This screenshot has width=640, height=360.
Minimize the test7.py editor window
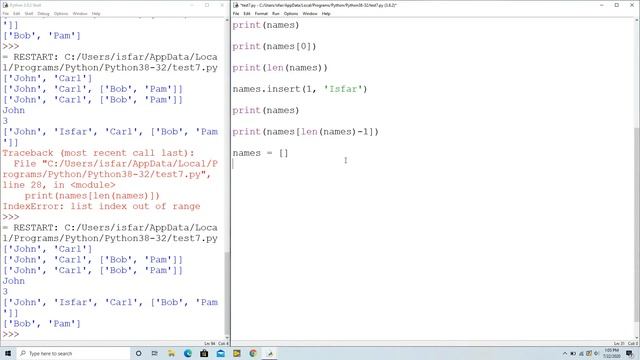[602, 5]
